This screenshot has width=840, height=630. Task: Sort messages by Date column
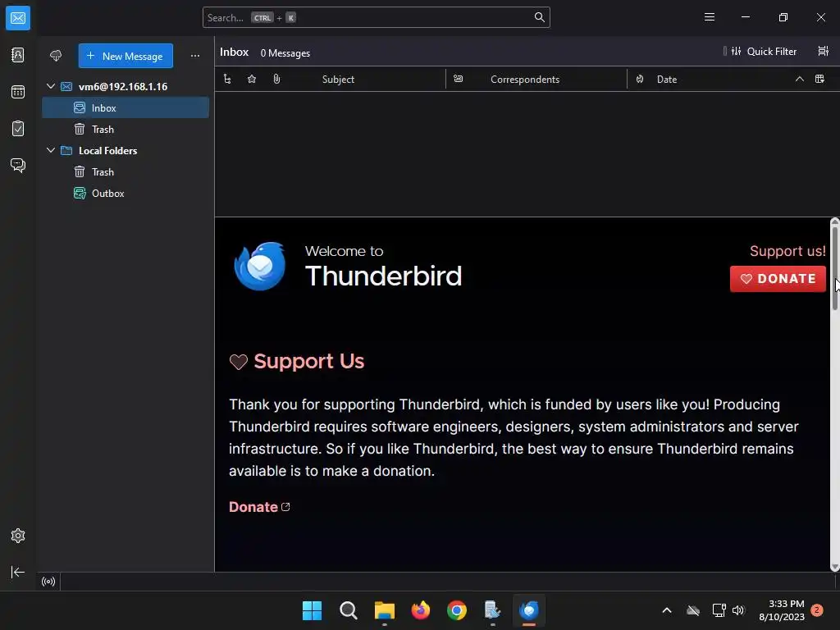click(x=667, y=80)
